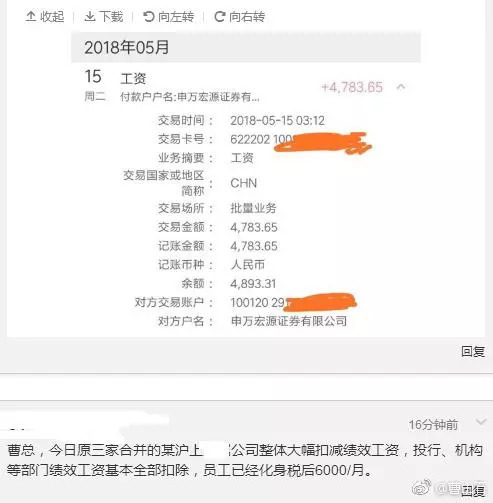The height and width of the screenshot is (503, 493).
Task: Click the 收起 text label
Action: [52, 16]
